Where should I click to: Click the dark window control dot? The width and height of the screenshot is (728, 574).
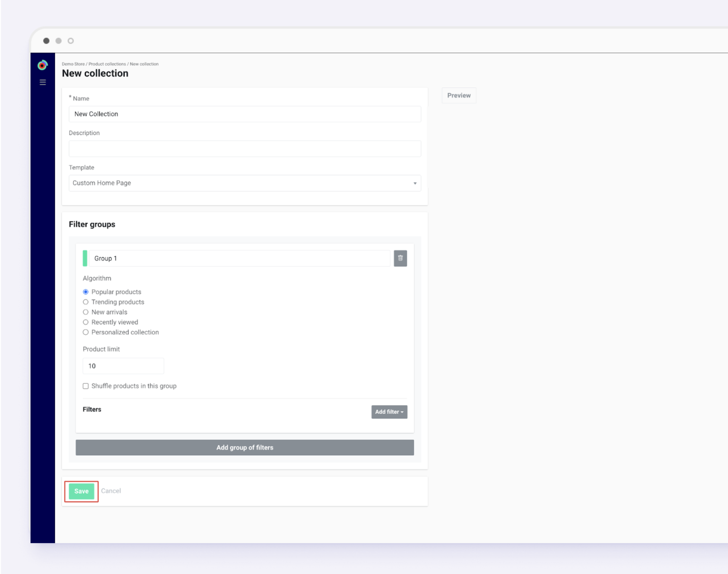click(x=46, y=41)
